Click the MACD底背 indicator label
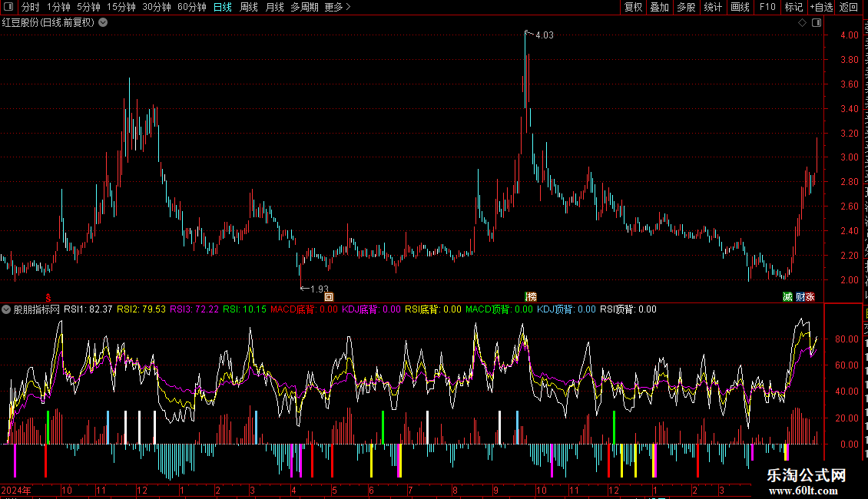Screen dimensions: 868x499 pyautogui.click(x=304, y=309)
